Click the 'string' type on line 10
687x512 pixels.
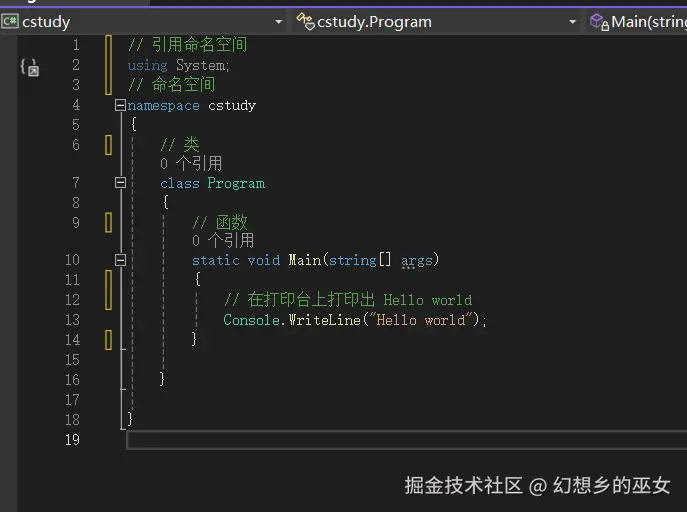[353, 260]
